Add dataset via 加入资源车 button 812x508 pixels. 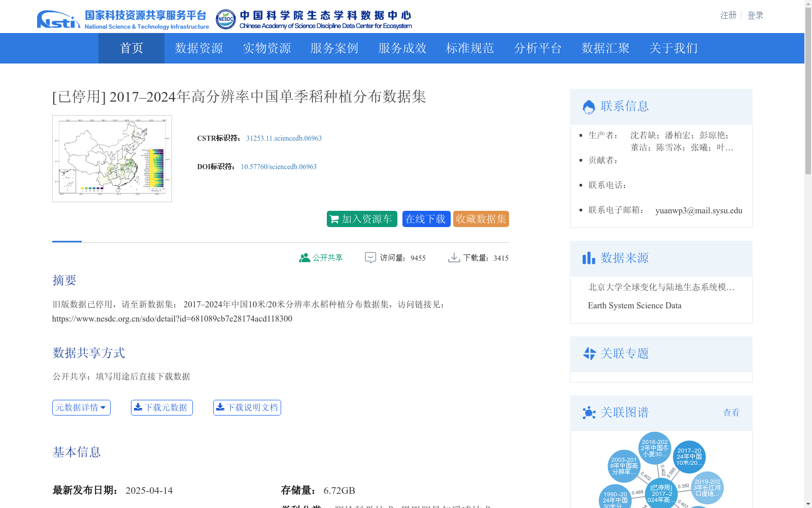tap(362, 219)
